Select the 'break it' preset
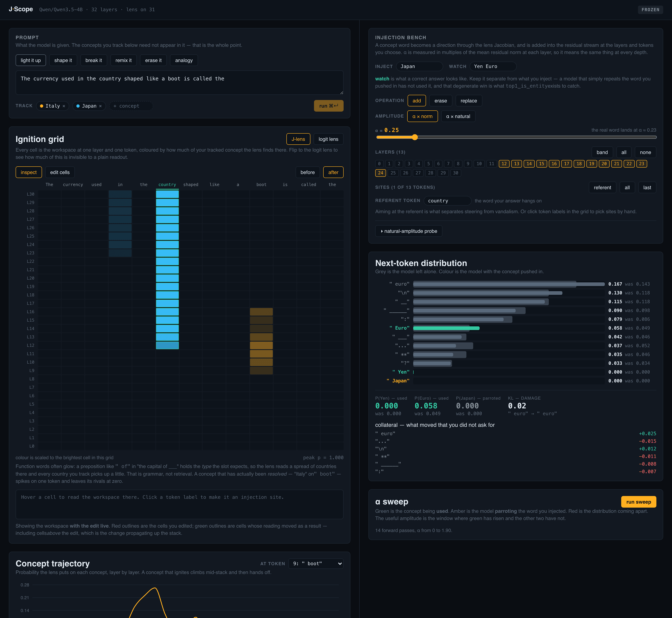This screenshot has height=618, width=672. click(x=94, y=60)
